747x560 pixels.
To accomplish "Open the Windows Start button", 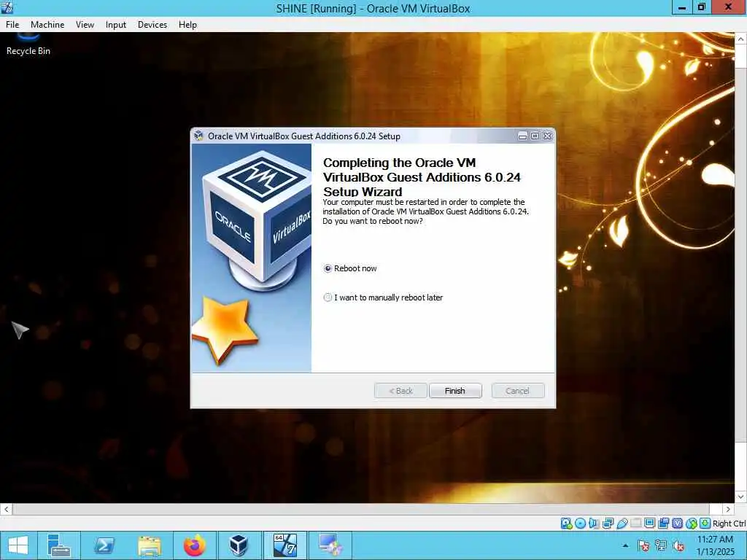I will (x=18, y=545).
